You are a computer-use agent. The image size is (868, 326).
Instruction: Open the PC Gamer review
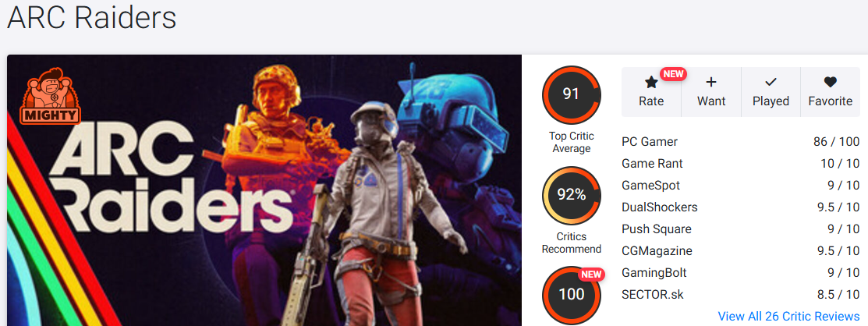650,142
